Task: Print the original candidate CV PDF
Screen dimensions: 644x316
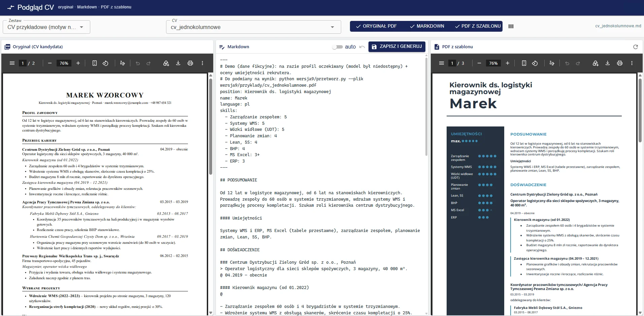Action: coord(190,63)
